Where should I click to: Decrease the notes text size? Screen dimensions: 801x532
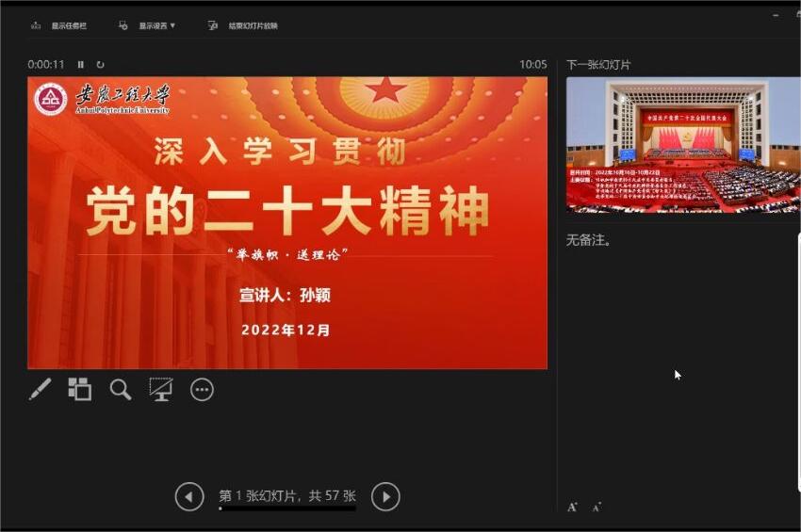click(596, 508)
